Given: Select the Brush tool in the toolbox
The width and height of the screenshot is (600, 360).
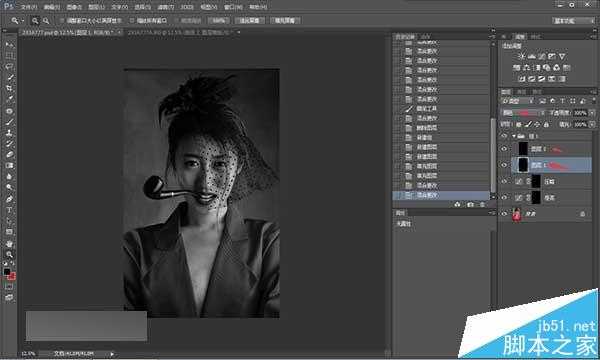Looking at the screenshot, I should 9,122.
